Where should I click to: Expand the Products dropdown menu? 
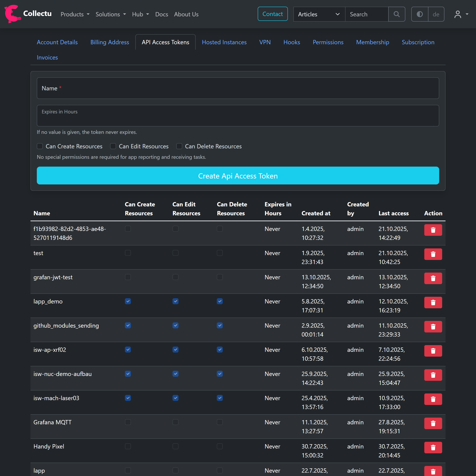(x=75, y=14)
